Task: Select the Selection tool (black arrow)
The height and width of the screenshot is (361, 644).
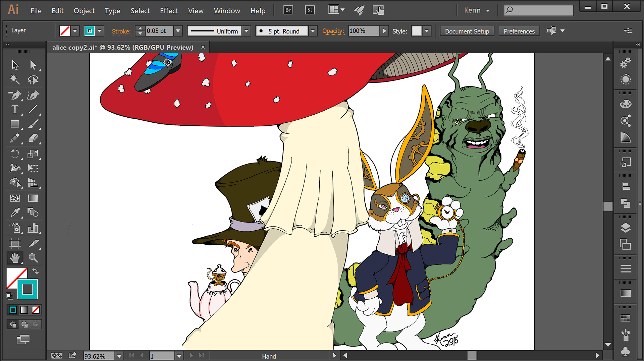Action: click(15, 65)
